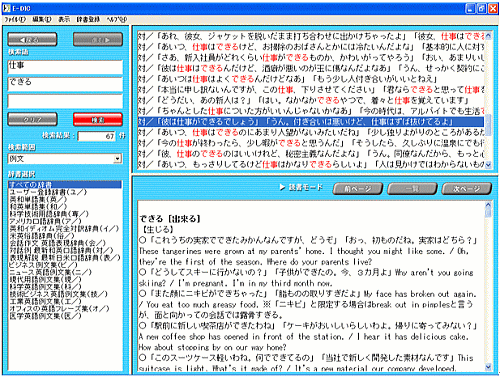Click the 一覧 list button
Screen dimensions: 500x377
click(x=412, y=189)
